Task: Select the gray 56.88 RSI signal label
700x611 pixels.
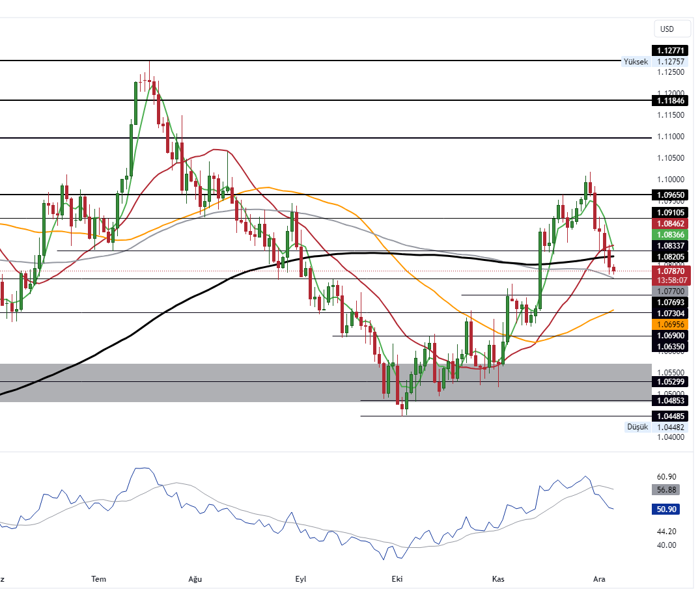Action: [665, 490]
